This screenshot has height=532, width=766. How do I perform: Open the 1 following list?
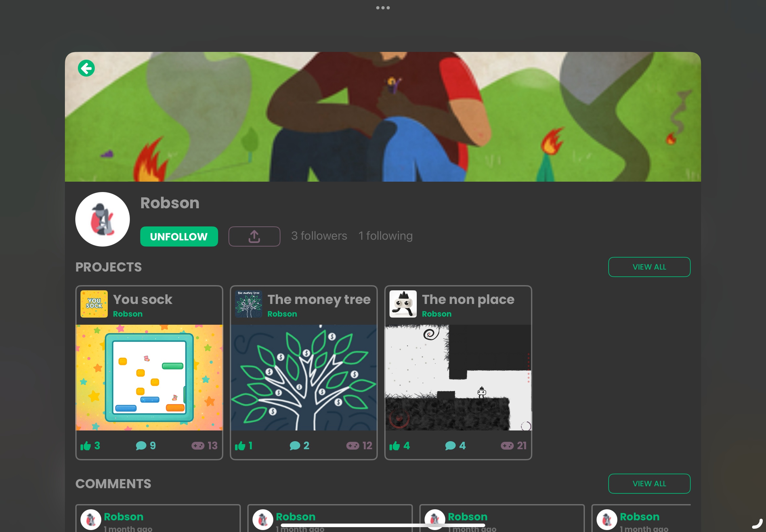386,236
